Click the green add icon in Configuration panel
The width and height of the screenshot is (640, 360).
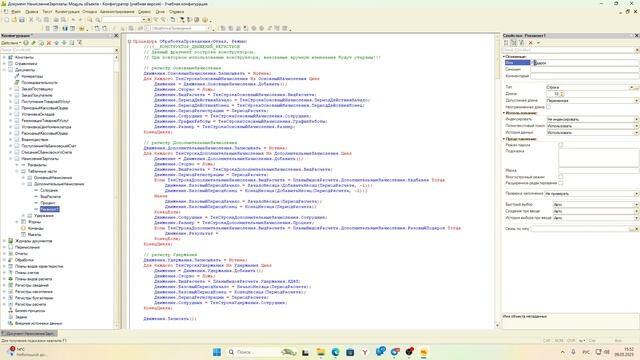[26, 42]
